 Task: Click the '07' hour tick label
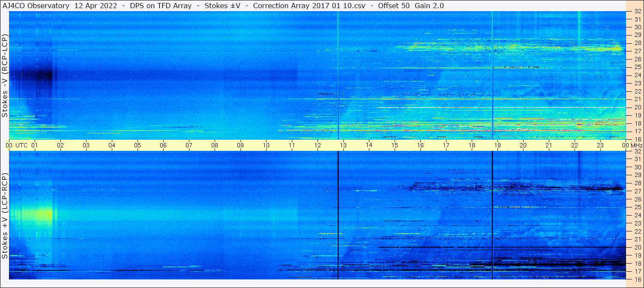click(189, 146)
